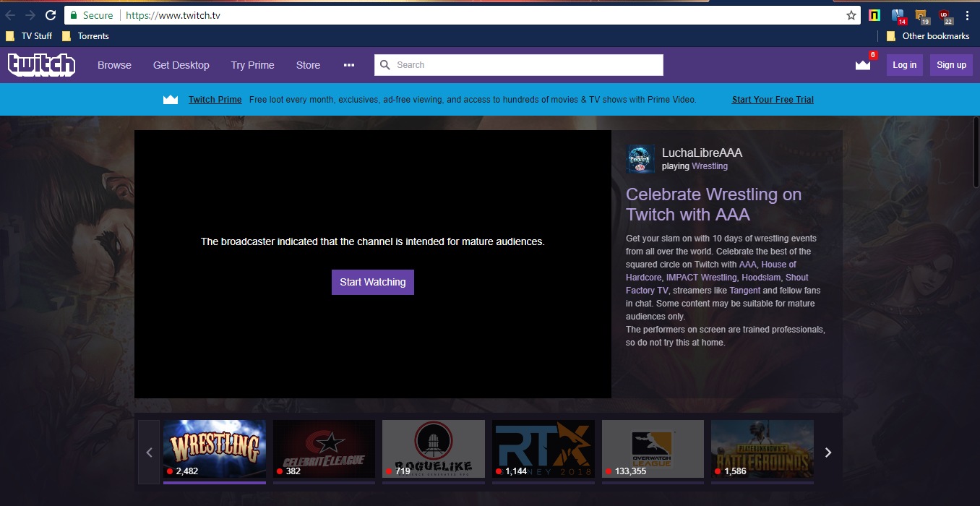Click the Twitch logo

[x=41, y=65]
